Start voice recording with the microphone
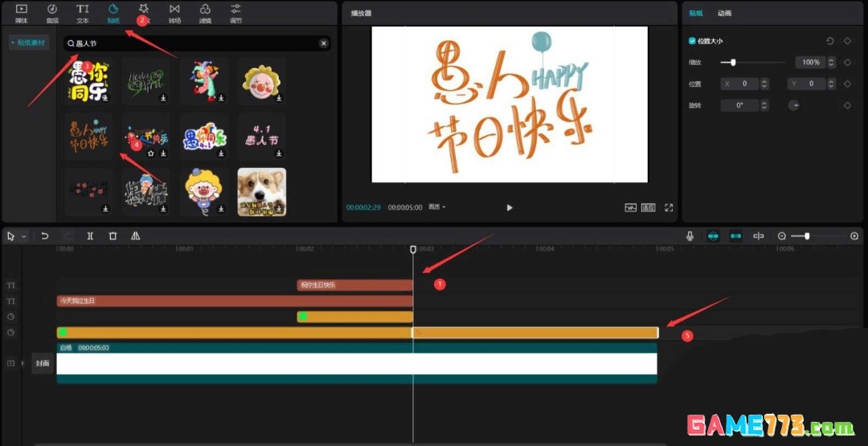This screenshot has height=446, width=868. point(690,236)
